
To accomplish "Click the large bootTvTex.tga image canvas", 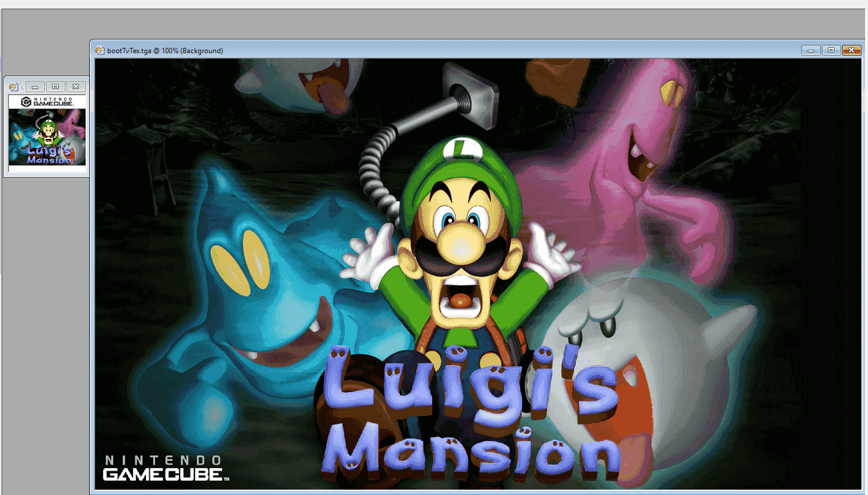I will (x=478, y=274).
